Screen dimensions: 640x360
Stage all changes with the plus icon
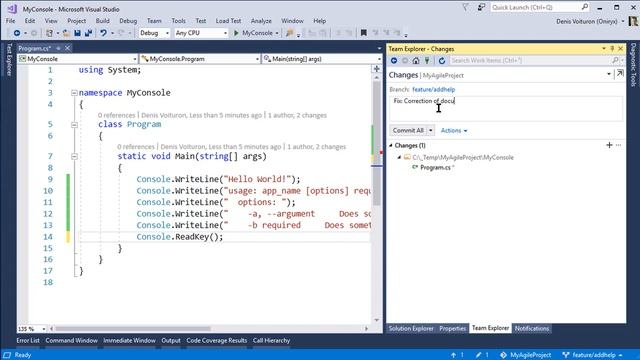tap(609, 145)
